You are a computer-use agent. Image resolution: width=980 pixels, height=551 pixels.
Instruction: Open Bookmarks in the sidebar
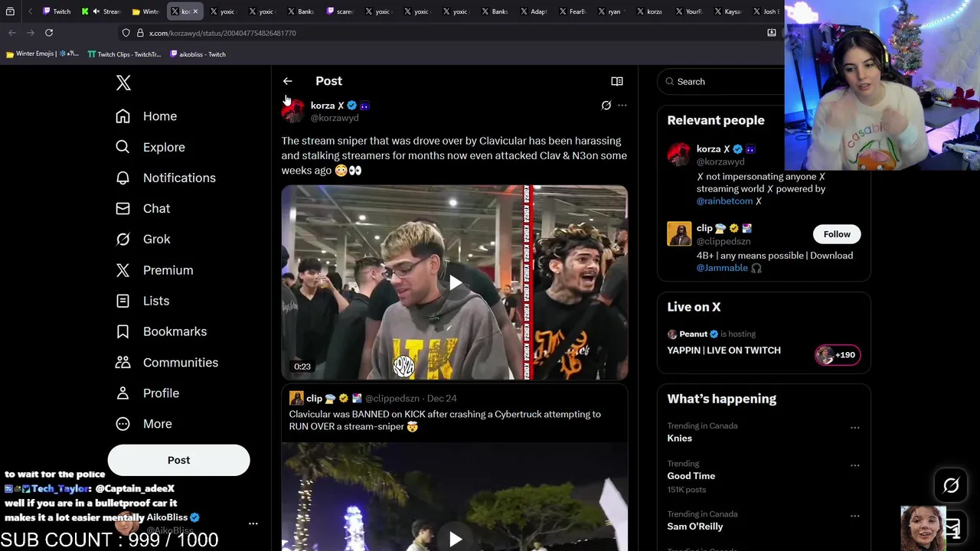pyautogui.click(x=161, y=331)
